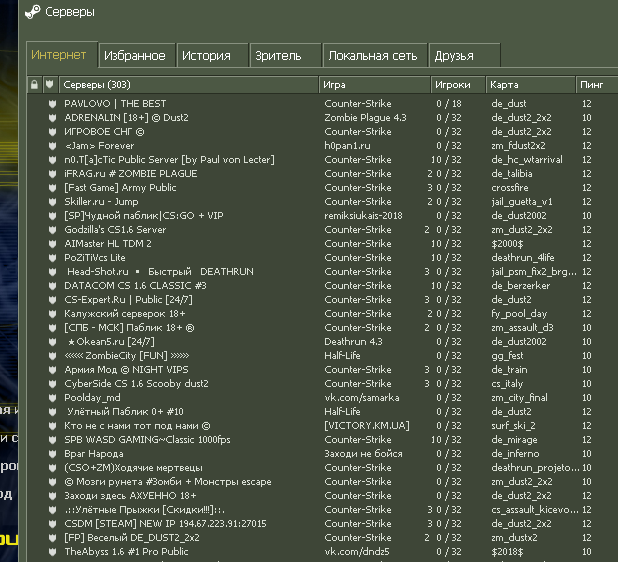
Task: Click shield icon of [Fast Game] Army Public
Action: 52,188
